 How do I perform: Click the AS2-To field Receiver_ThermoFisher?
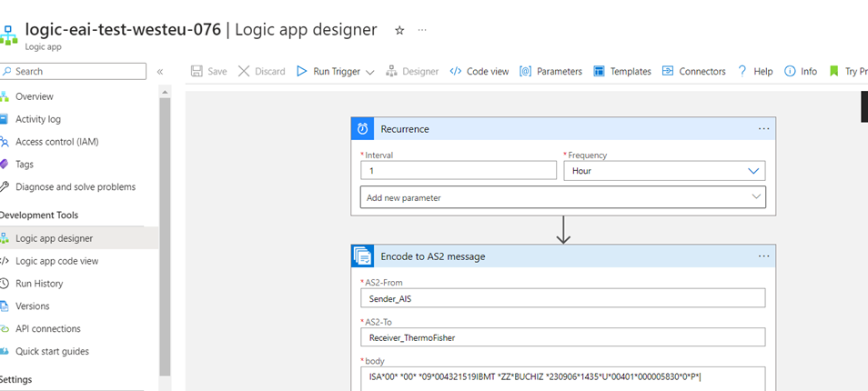563,337
